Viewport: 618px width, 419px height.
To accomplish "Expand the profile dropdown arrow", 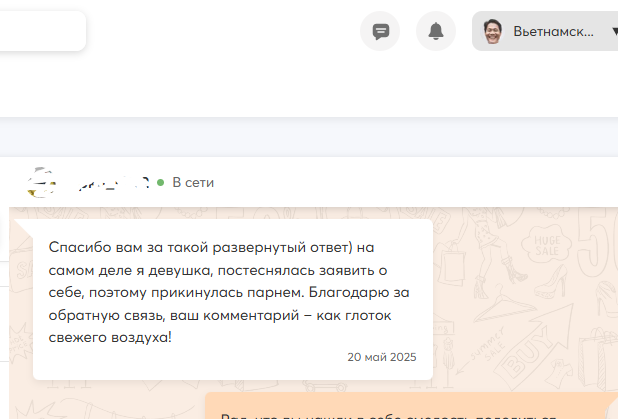I will (x=615, y=31).
